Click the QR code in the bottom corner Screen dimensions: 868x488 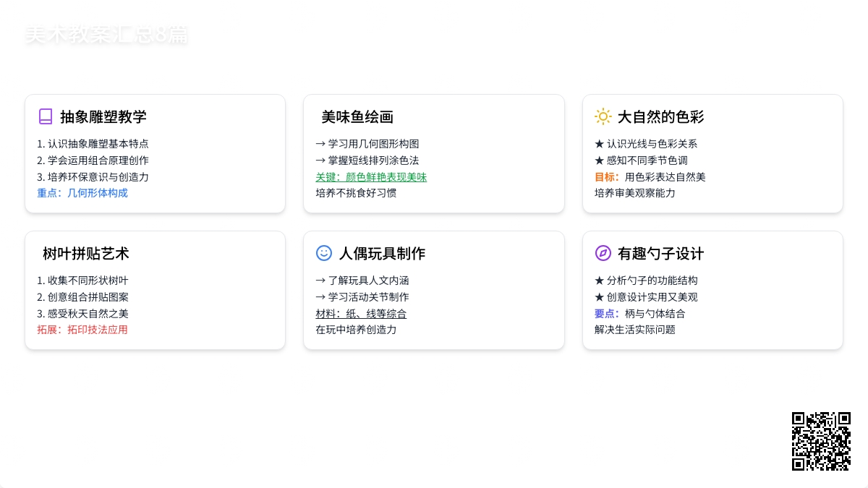coord(821,441)
